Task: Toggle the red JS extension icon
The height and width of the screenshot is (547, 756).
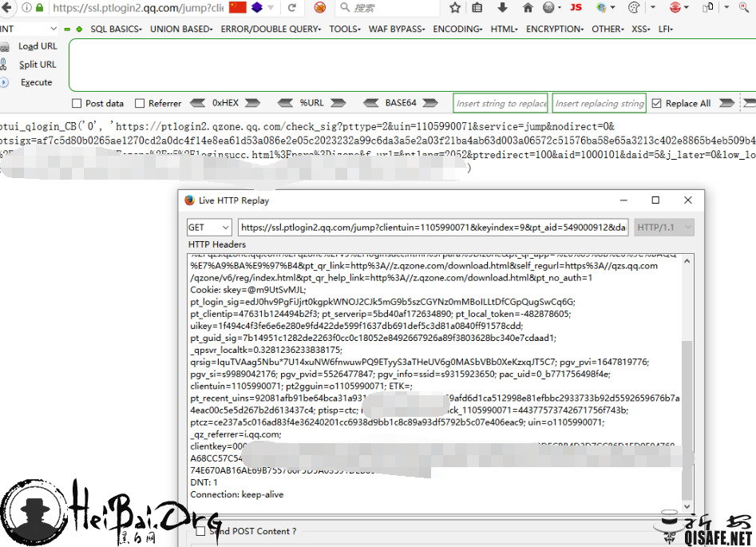Action: [576, 7]
